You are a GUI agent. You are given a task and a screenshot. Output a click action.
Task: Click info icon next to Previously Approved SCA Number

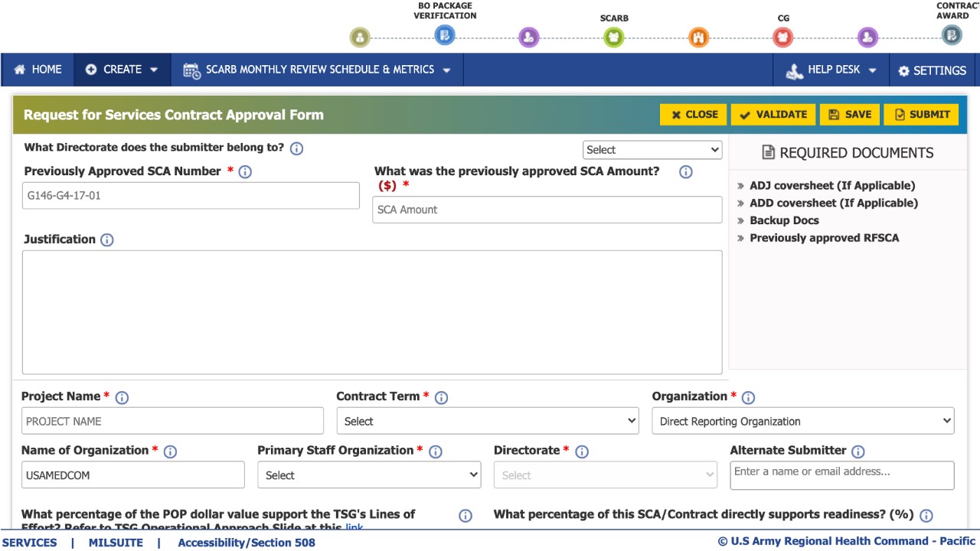pos(245,171)
